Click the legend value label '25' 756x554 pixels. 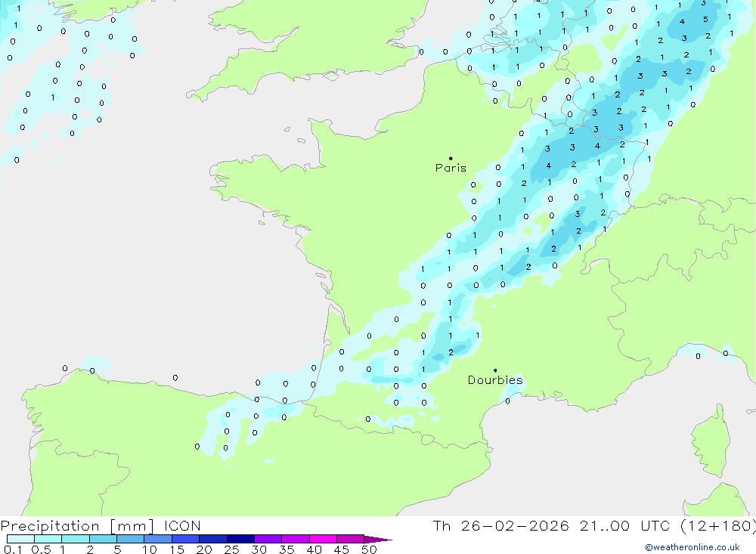pos(231,549)
